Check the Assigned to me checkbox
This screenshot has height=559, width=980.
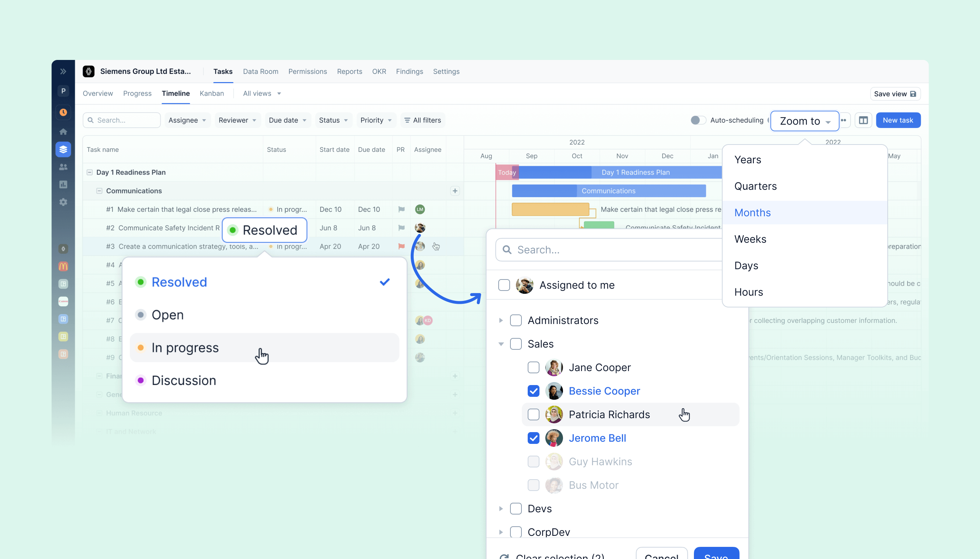pos(503,285)
